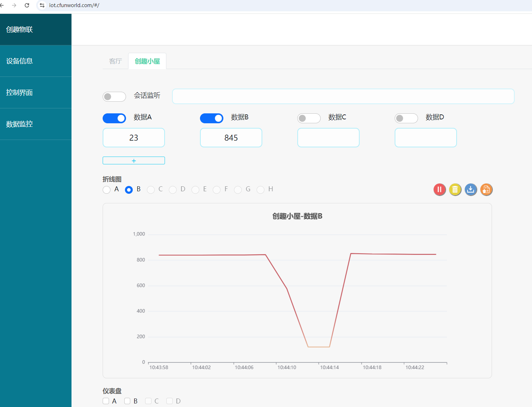Image resolution: width=532 pixels, height=407 pixels.
Task: Open 设备信息 in the sidebar
Action: tap(35, 61)
